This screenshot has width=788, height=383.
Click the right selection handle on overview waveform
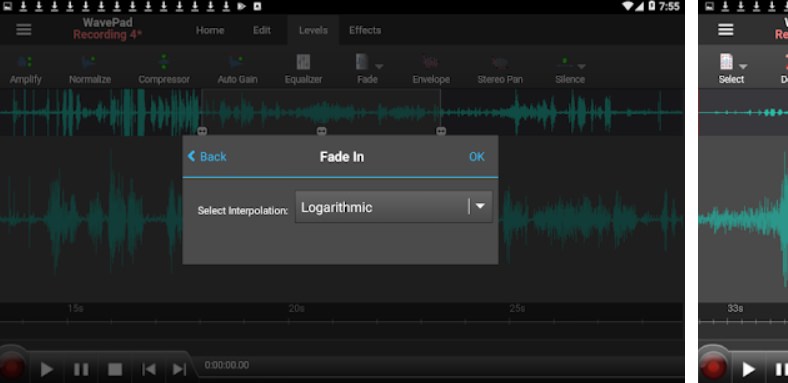click(441, 131)
